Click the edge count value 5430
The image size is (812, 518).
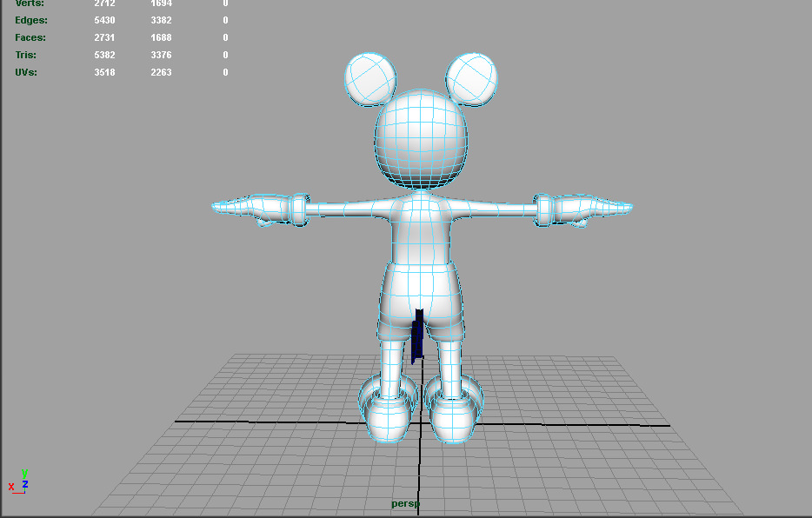point(104,20)
